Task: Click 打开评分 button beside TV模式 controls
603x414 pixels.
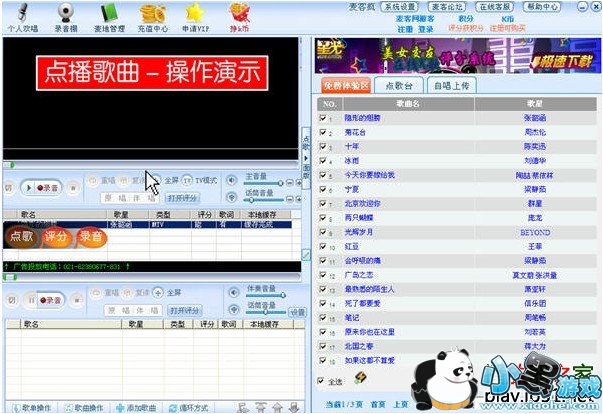Action: click(182, 198)
